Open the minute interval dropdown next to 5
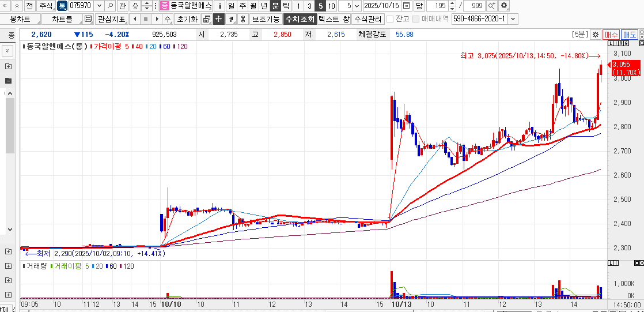The width and height of the screenshot is (644, 312). pyautogui.click(x=357, y=6)
